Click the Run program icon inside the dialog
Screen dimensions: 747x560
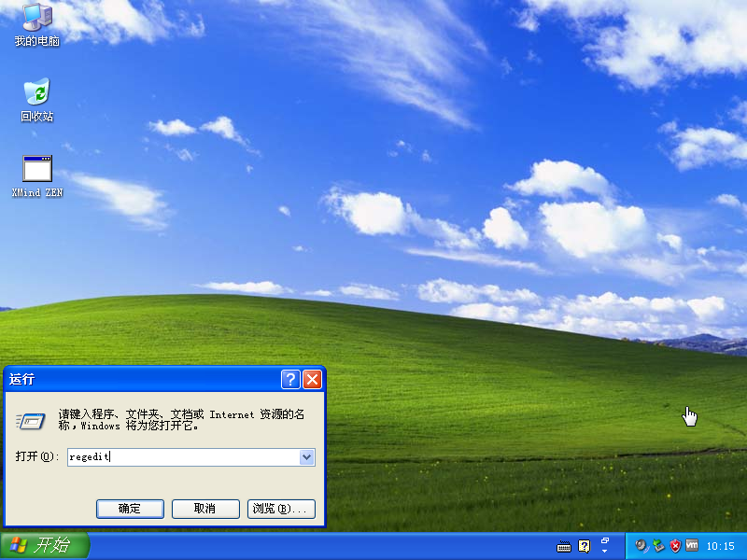(31, 421)
